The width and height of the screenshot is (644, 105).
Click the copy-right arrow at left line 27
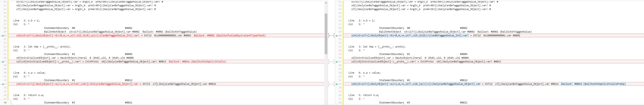pyautogui.click(x=2, y=61)
